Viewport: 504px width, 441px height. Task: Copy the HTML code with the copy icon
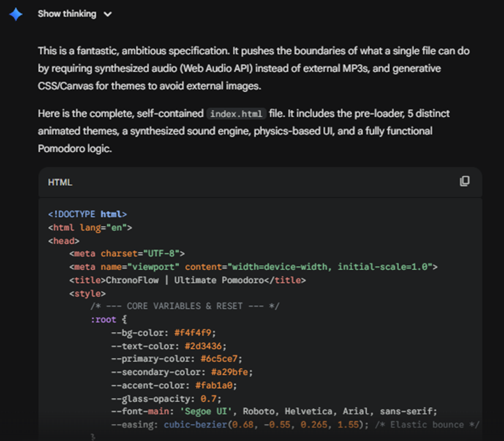point(464,181)
